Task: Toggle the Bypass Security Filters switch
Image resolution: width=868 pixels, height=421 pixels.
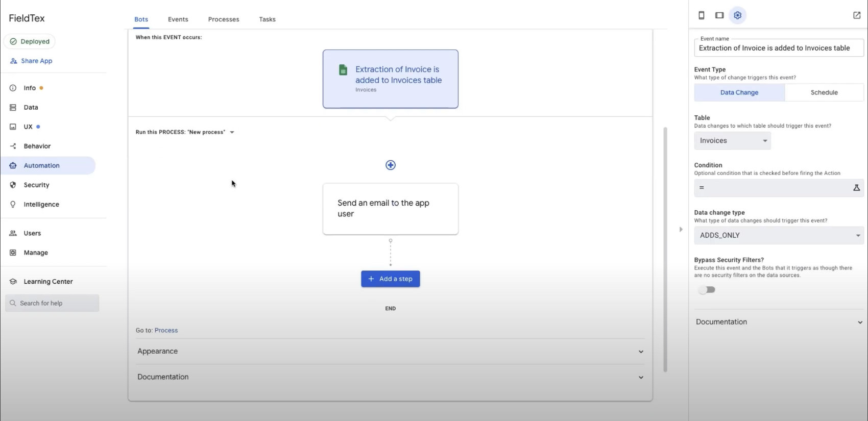Action: (x=707, y=290)
